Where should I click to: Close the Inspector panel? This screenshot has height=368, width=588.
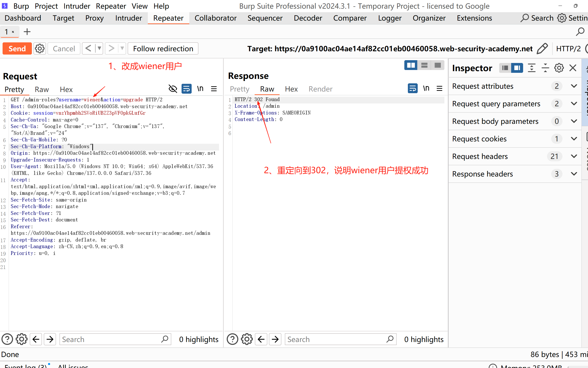(x=573, y=68)
